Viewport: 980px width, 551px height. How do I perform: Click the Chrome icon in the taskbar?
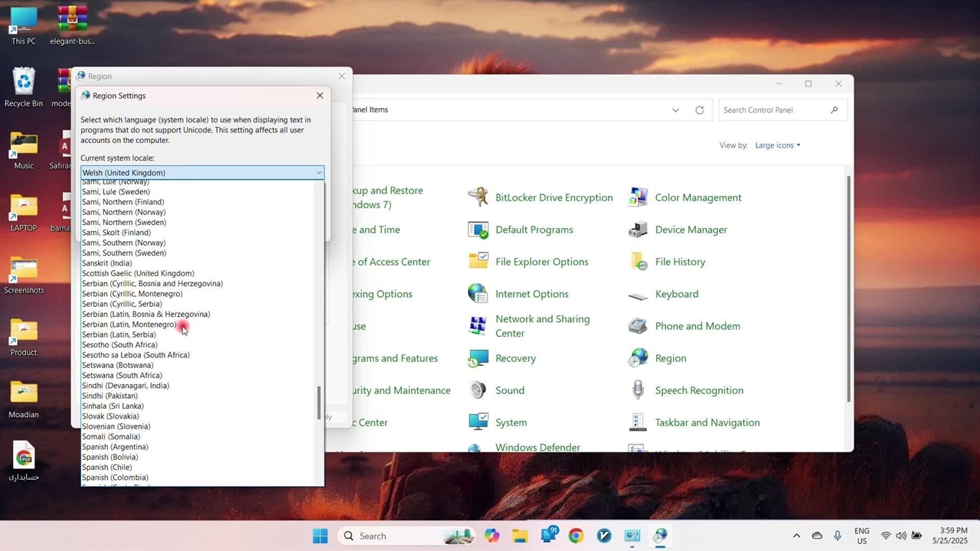pos(576,536)
